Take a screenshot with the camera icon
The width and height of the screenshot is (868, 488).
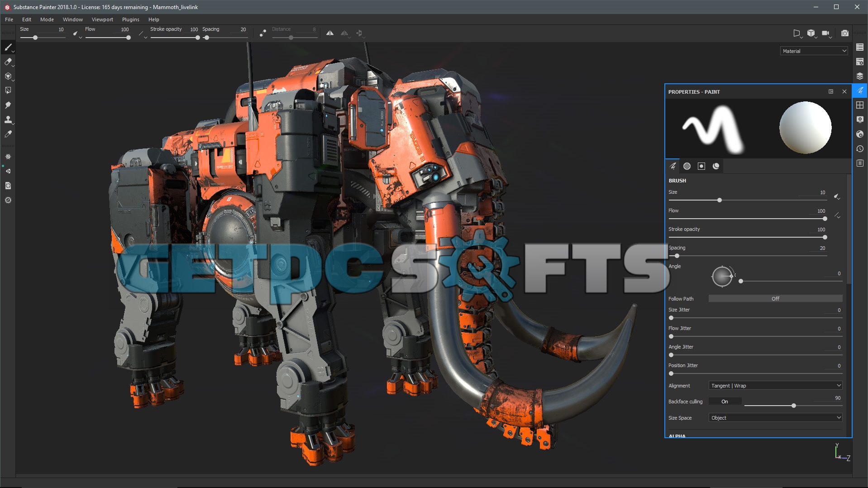[x=845, y=33]
